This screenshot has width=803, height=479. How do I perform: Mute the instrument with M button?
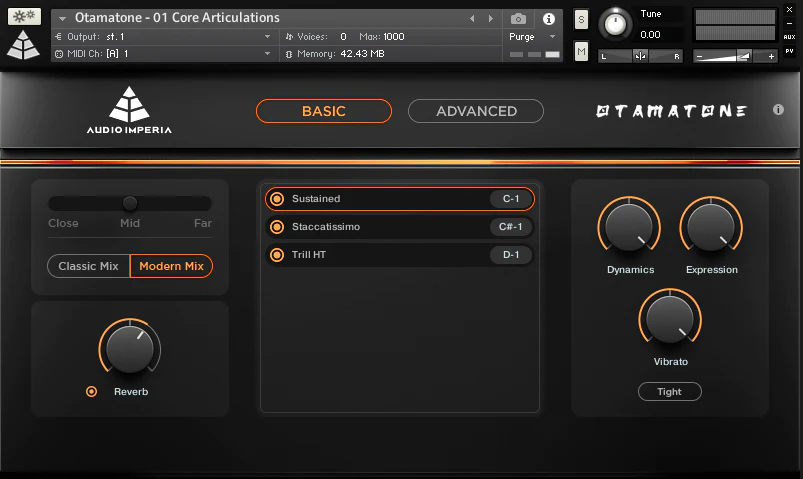click(x=581, y=52)
